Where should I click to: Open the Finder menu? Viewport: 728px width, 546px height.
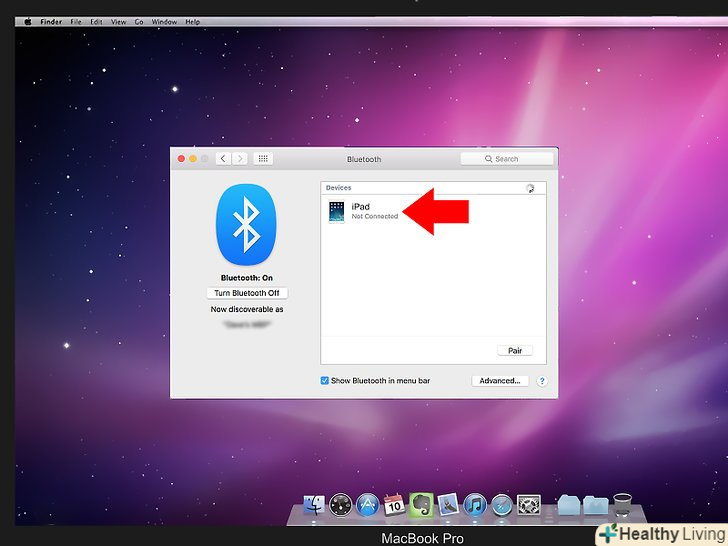[x=51, y=21]
